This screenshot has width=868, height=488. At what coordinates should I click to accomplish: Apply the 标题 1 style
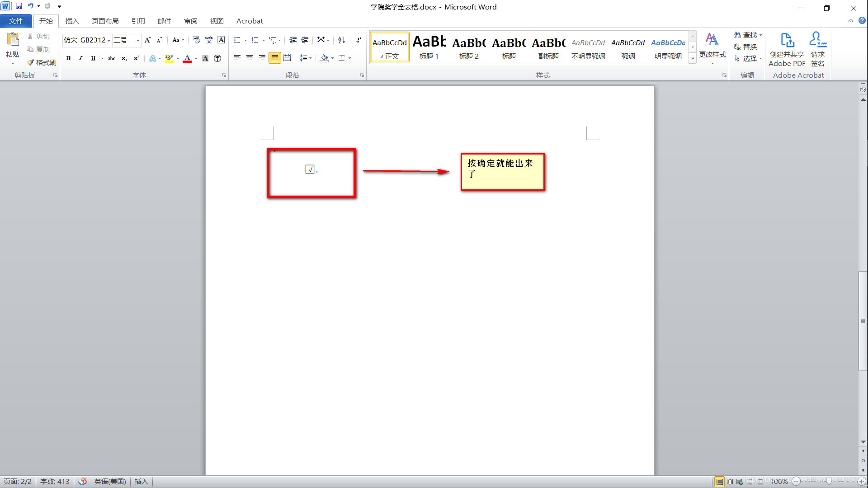(x=429, y=47)
